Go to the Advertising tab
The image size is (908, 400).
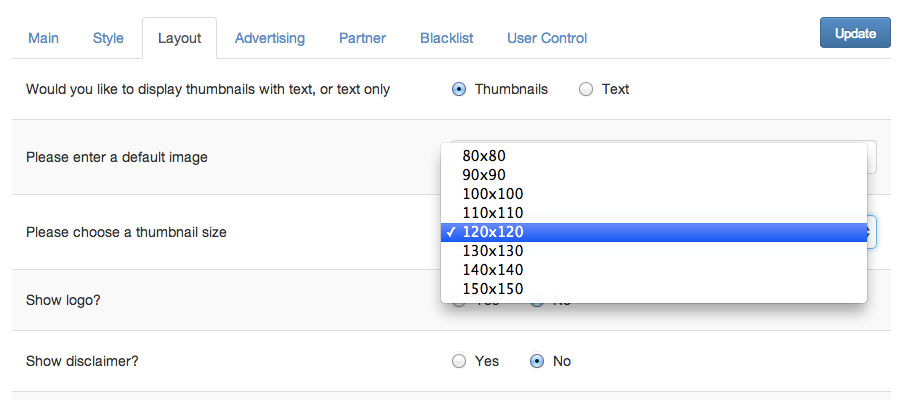tap(270, 38)
